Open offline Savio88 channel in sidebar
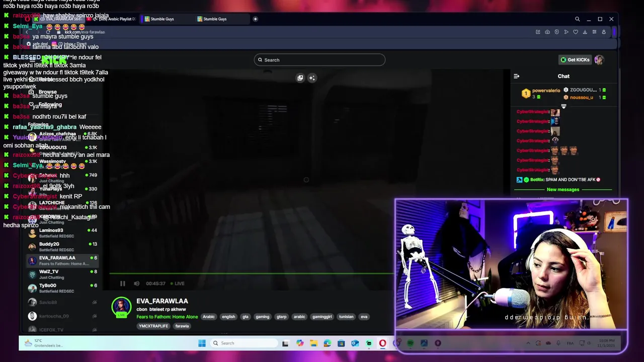The width and height of the screenshot is (644, 362). (x=62, y=302)
